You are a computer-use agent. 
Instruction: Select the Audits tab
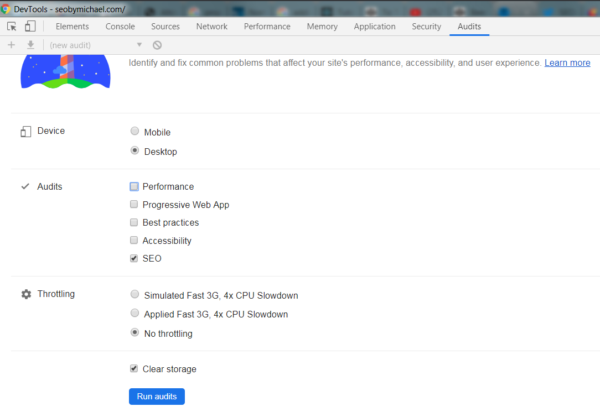coord(469,26)
